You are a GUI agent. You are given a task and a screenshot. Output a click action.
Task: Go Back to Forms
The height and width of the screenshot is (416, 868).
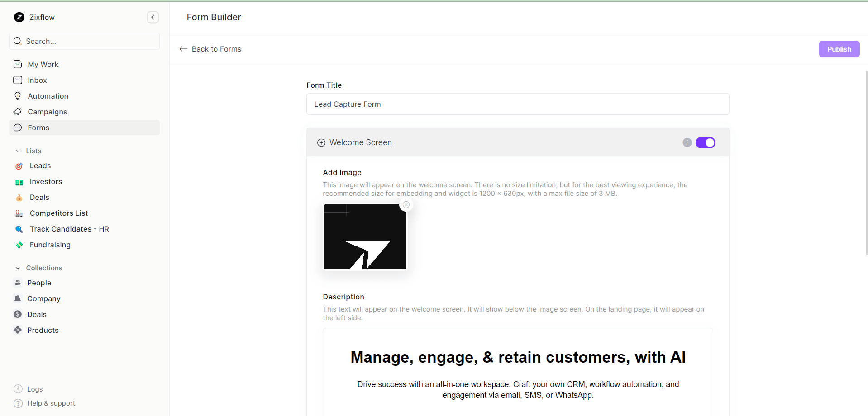pos(210,49)
